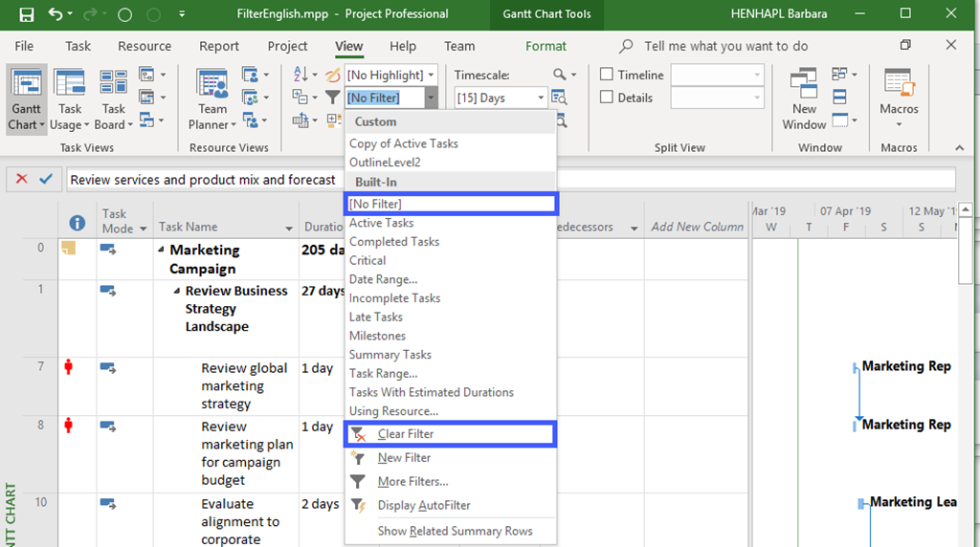Click the red X cancel entry icon

(22, 179)
